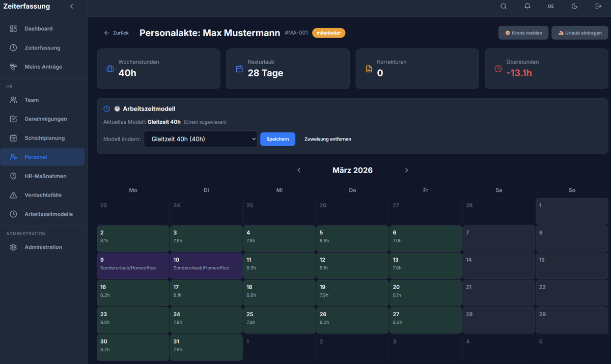Click the mitarbeiter role badge

coord(328,33)
